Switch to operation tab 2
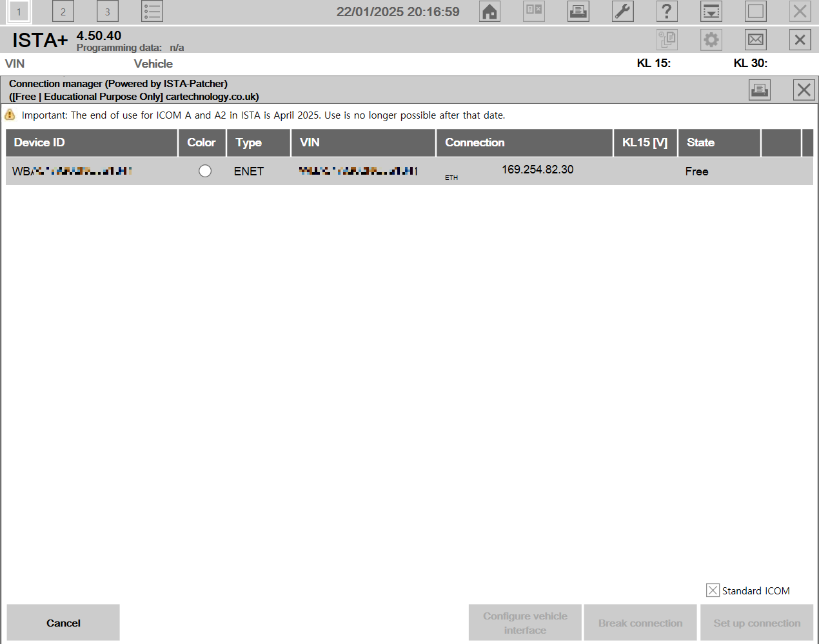This screenshot has width=819, height=644. (x=63, y=11)
